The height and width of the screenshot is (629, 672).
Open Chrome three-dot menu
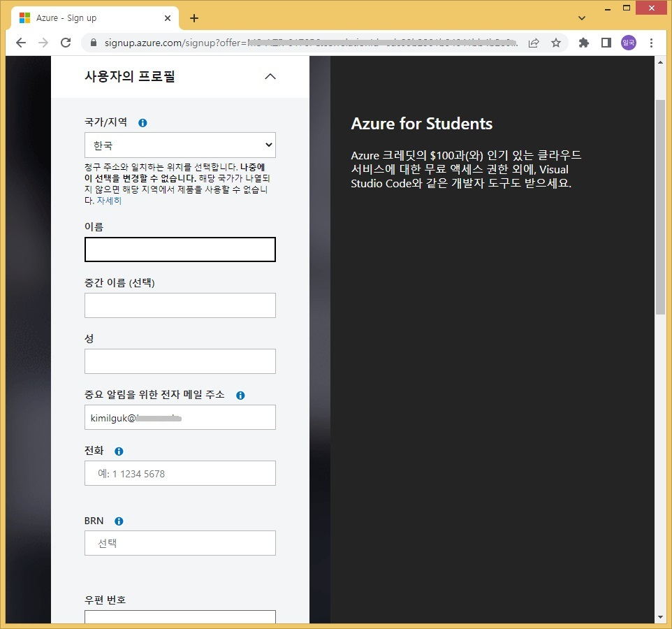point(651,43)
